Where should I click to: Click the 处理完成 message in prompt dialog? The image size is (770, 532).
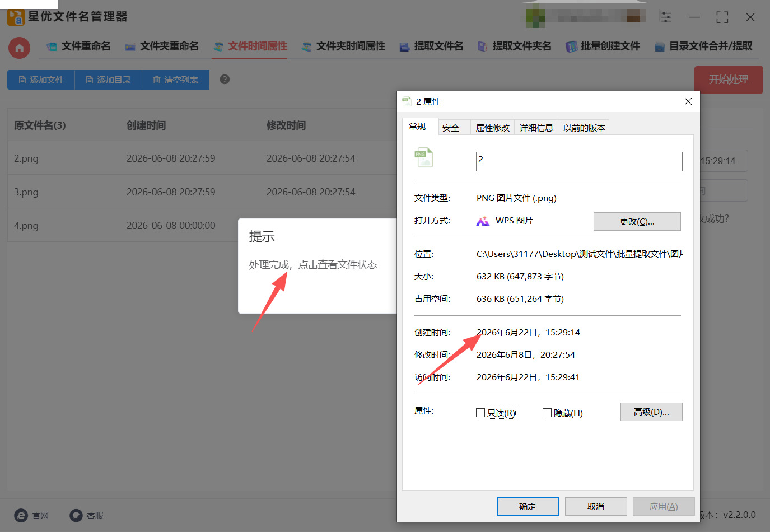point(313,264)
